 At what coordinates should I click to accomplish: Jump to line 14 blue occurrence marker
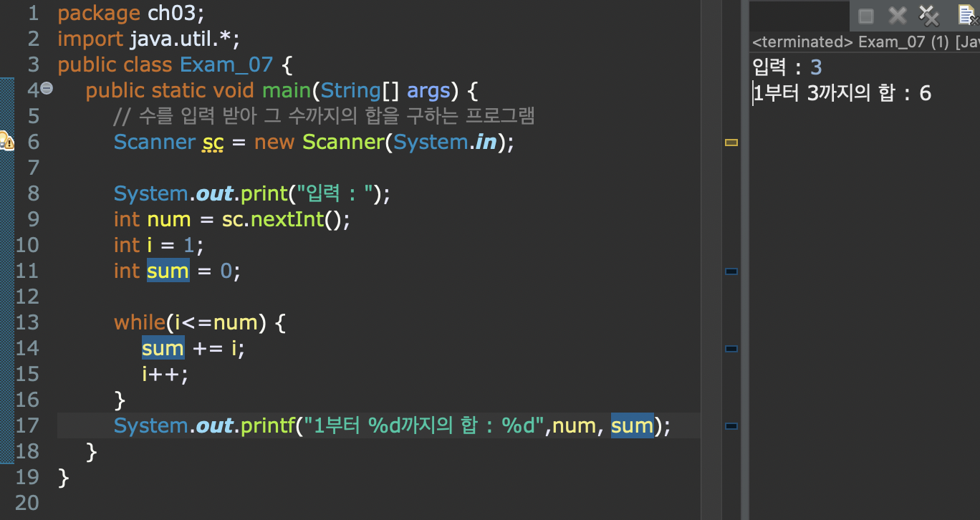(731, 349)
